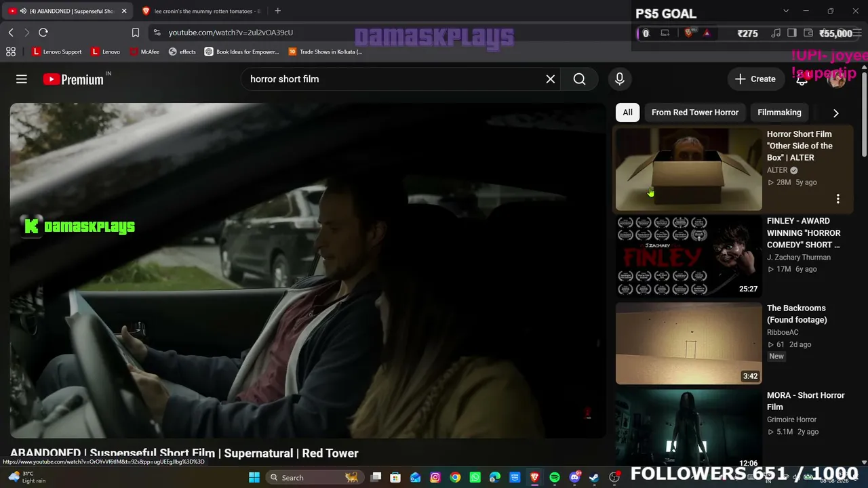Open YouTube notifications bell
Screen dimensions: 868x488
click(x=802, y=79)
